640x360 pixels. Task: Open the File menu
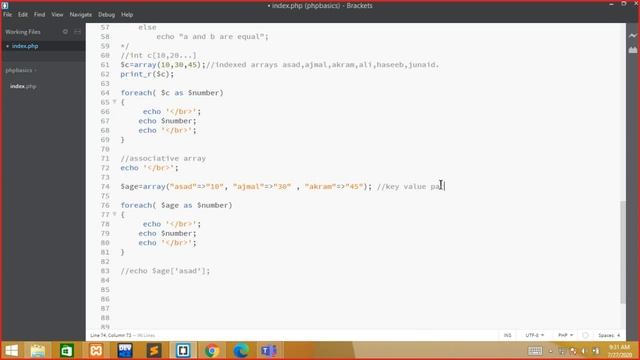[7, 14]
